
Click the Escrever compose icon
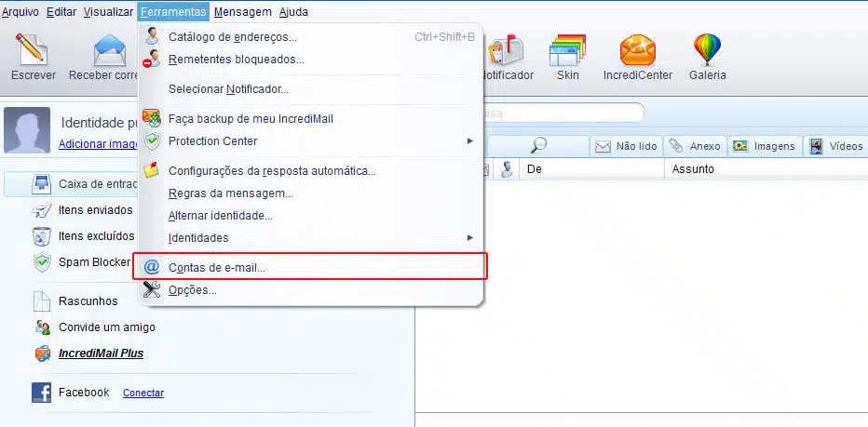pos(33,50)
